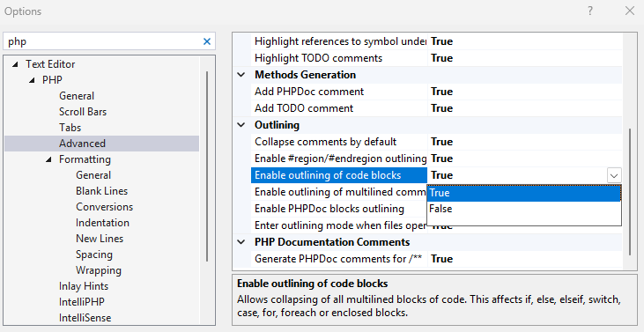Collapse the Formatting tree node

point(48,159)
